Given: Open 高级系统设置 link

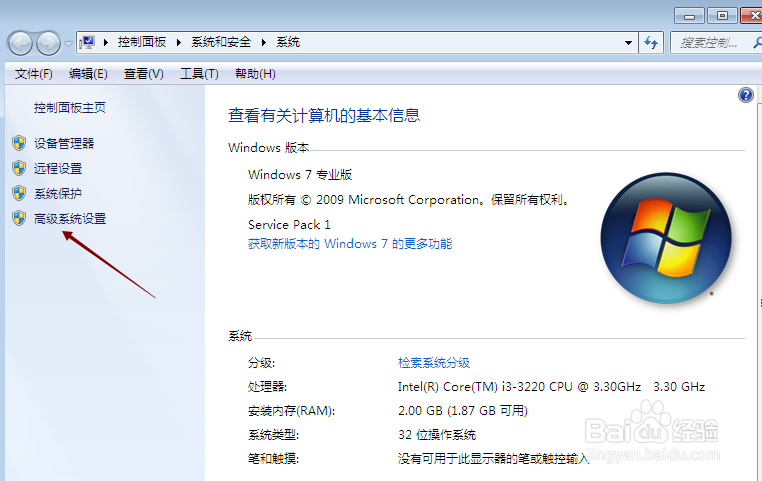Looking at the screenshot, I should pyautogui.click(x=70, y=219).
